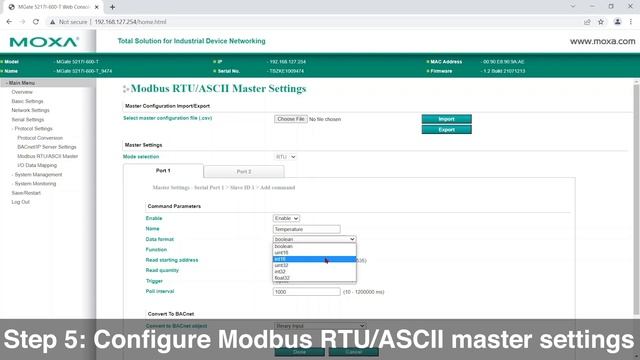Open Modbus RTU/ASCII Master page

[x=48, y=156]
